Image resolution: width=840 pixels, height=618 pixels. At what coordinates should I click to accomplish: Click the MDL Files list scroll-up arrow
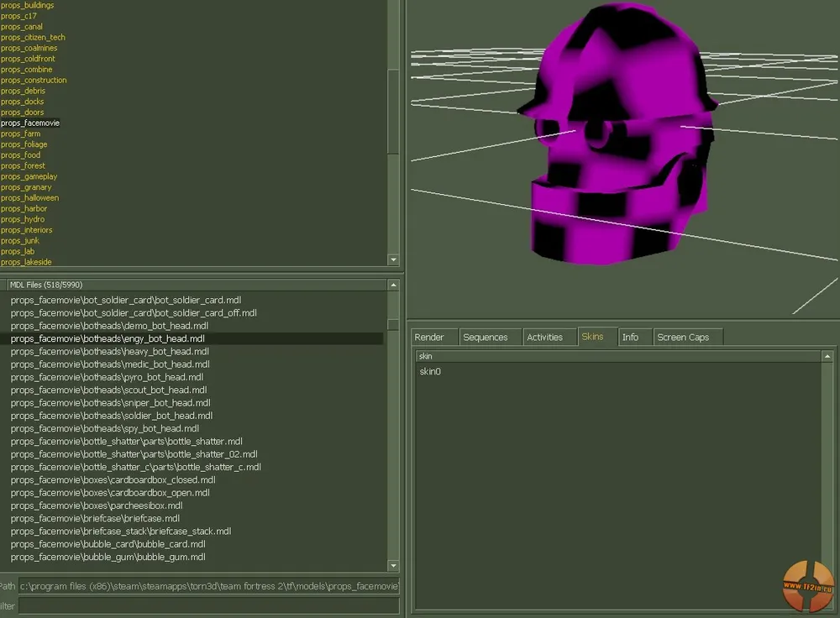coord(392,285)
